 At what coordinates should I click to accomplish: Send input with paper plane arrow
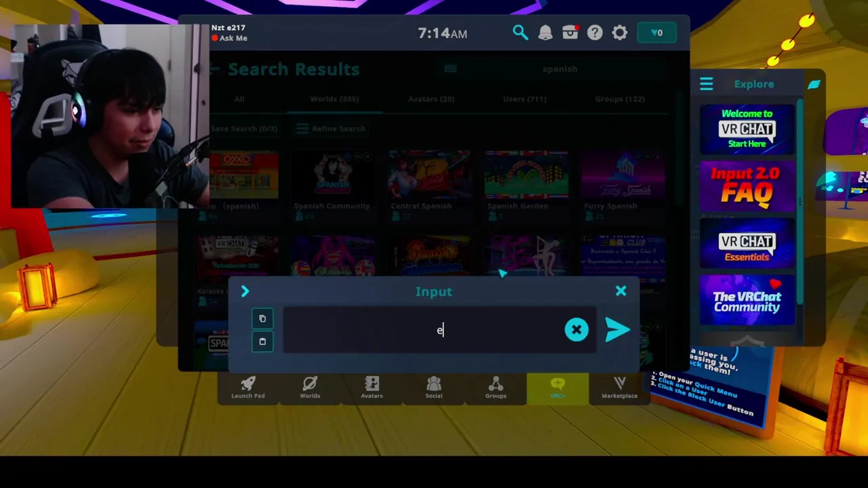pyautogui.click(x=617, y=330)
